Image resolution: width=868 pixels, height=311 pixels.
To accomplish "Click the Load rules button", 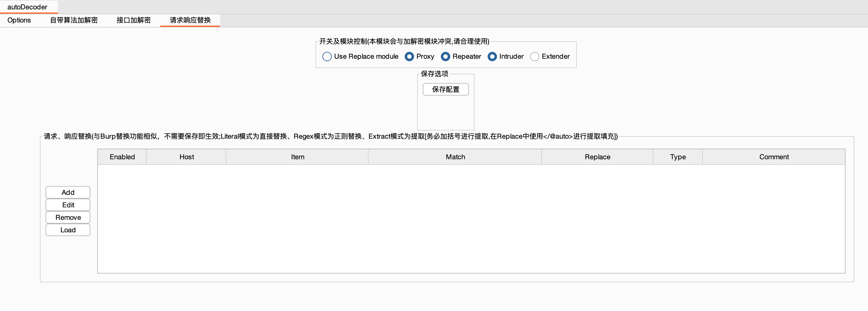I will 68,230.
